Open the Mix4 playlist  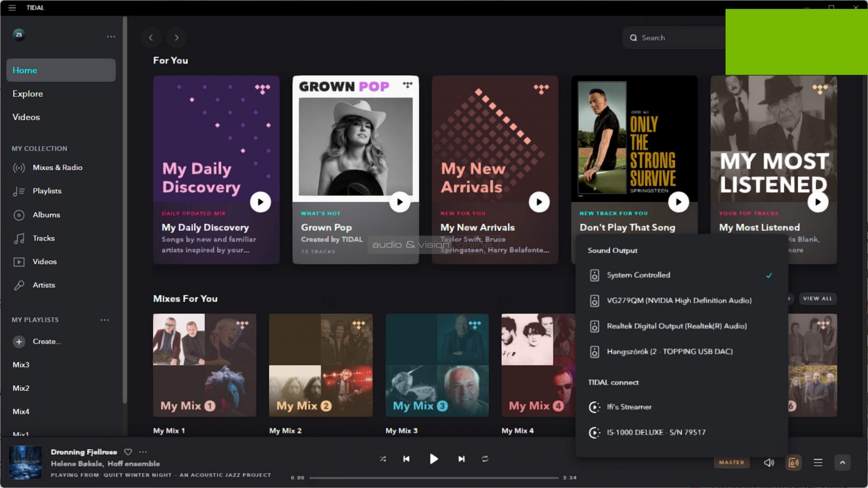click(x=21, y=412)
